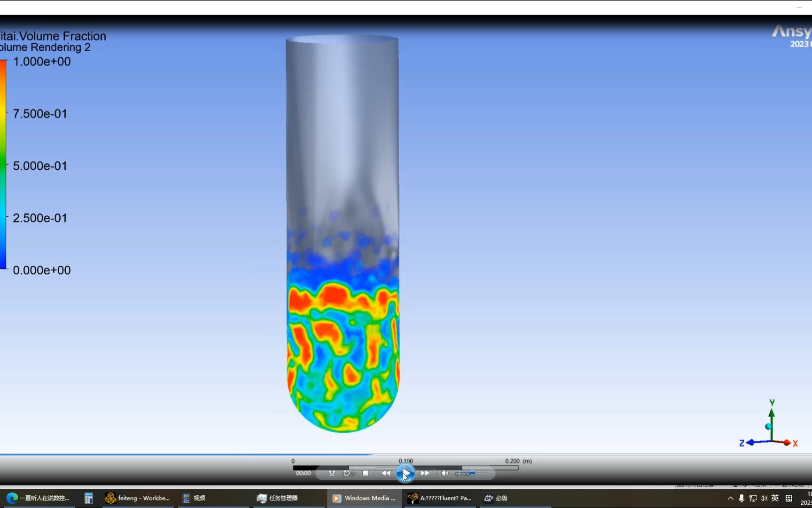Viewport: 812px width, 508px height.
Task: Expand hidden icons in the system tray
Action: pyautogui.click(x=730, y=498)
